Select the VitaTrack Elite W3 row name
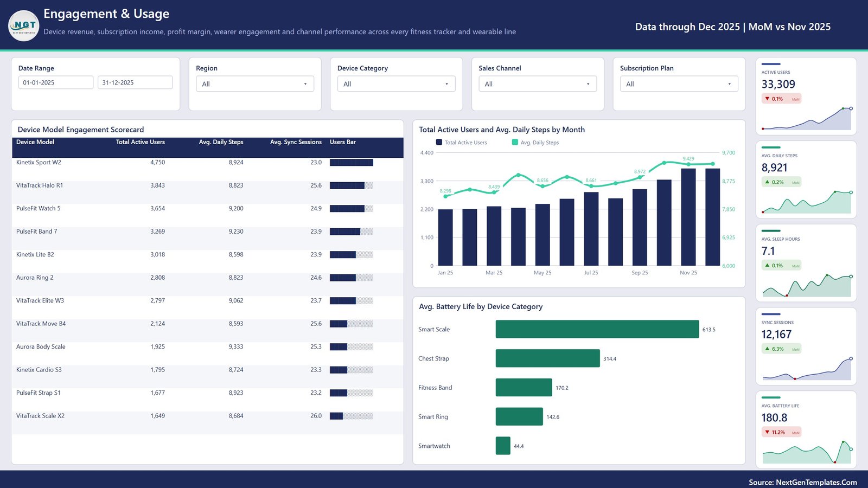 coord(40,300)
